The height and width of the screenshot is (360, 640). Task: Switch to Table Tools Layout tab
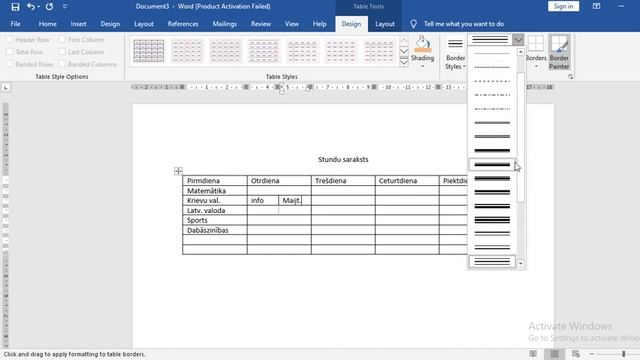(384, 24)
